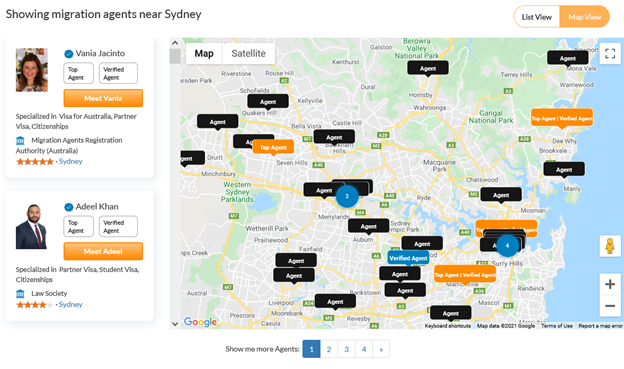Click the Meet Vania button
624x369 pixels.
point(103,98)
